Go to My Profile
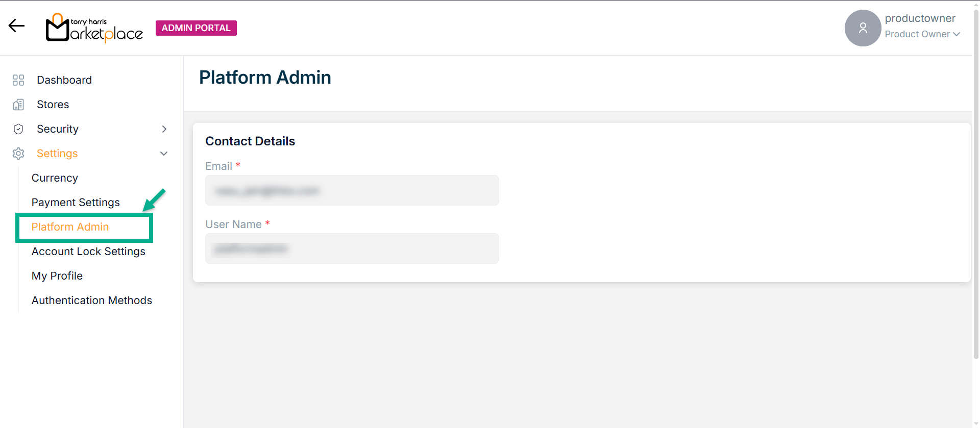 pos(57,276)
